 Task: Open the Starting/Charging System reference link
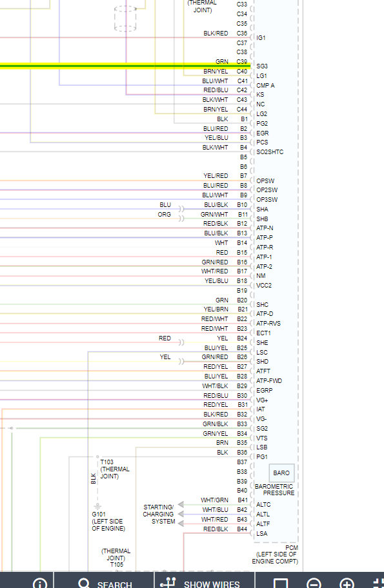pos(158,514)
